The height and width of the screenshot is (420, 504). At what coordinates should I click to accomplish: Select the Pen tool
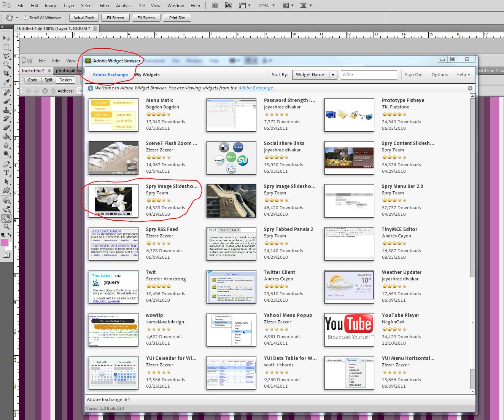(x=6, y=164)
